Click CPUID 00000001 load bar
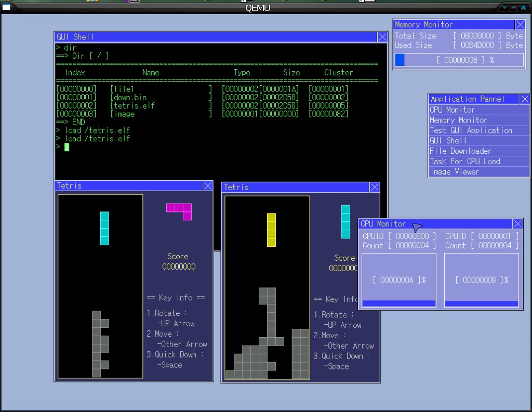532x412 pixels. (482, 281)
